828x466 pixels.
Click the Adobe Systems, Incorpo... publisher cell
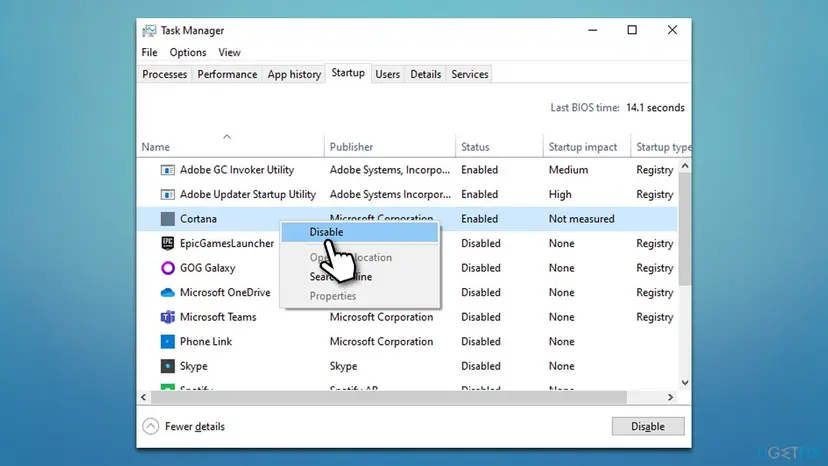[390, 170]
